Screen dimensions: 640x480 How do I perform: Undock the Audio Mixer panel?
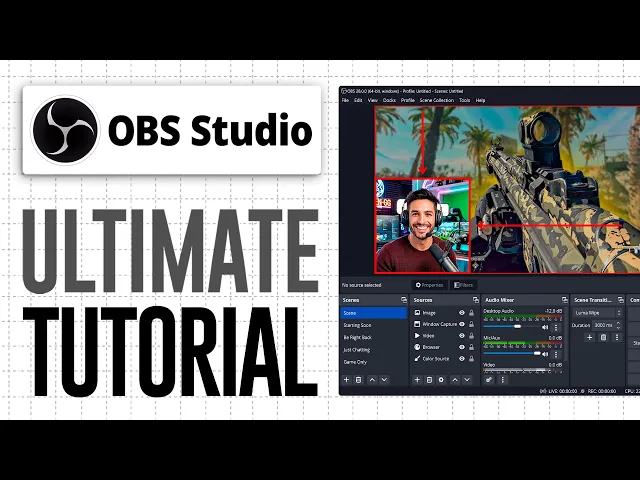point(564,300)
